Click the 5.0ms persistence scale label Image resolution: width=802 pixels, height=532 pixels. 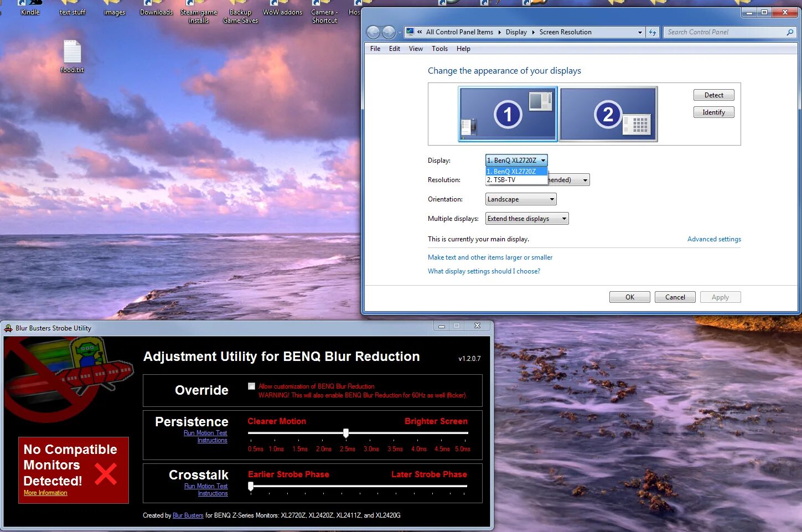click(x=463, y=449)
